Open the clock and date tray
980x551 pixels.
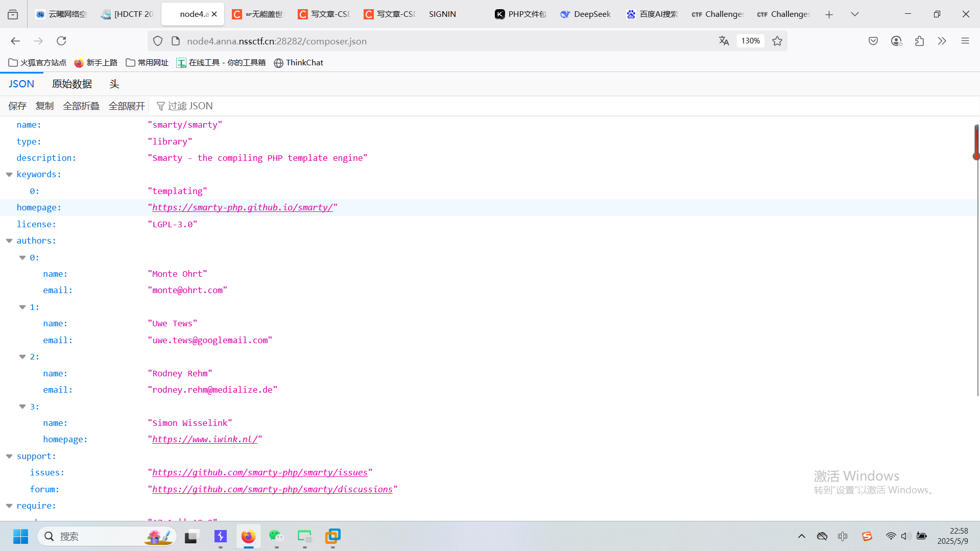point(952,536)
